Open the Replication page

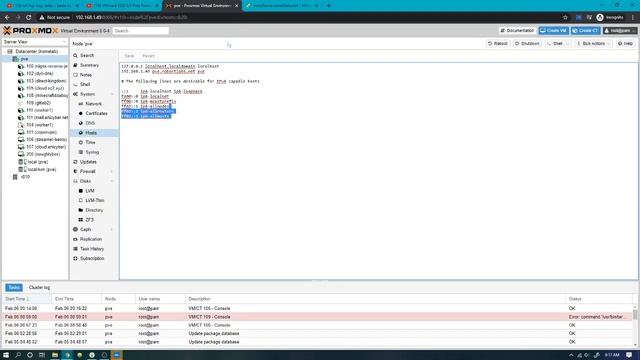91,239
